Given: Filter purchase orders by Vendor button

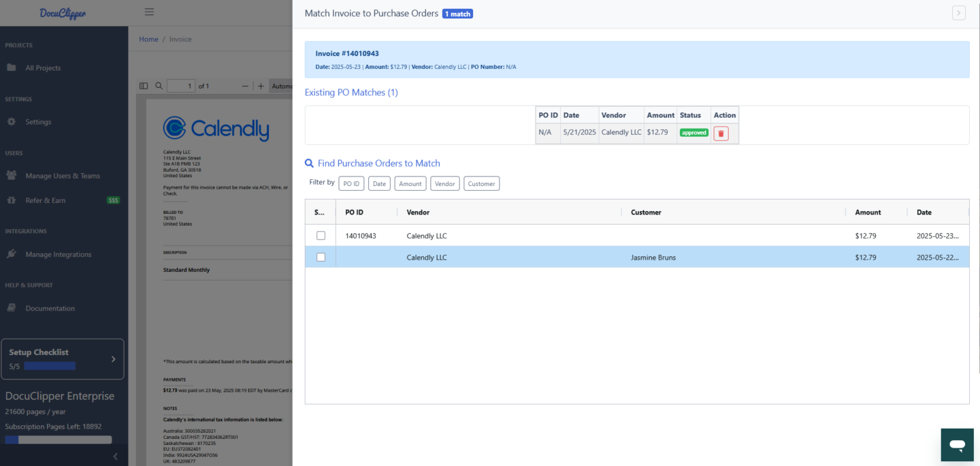Looking at the screenshot, I should (x=445, y=183).
